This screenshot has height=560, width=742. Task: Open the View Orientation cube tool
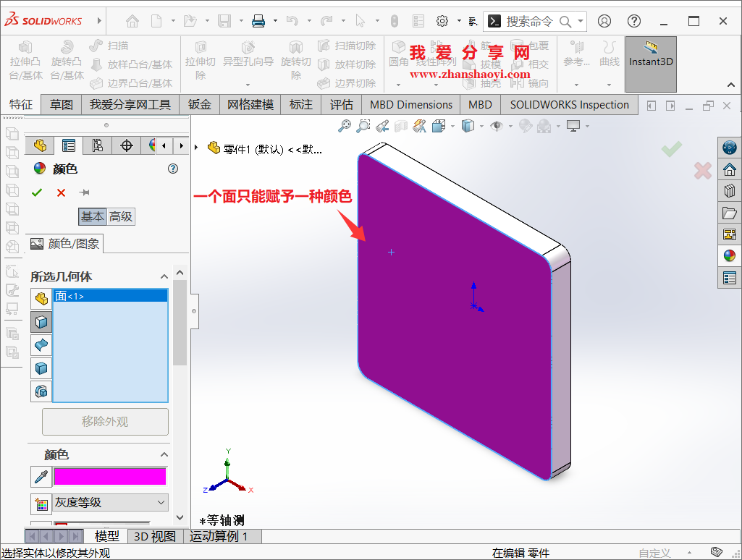point(467,126)
